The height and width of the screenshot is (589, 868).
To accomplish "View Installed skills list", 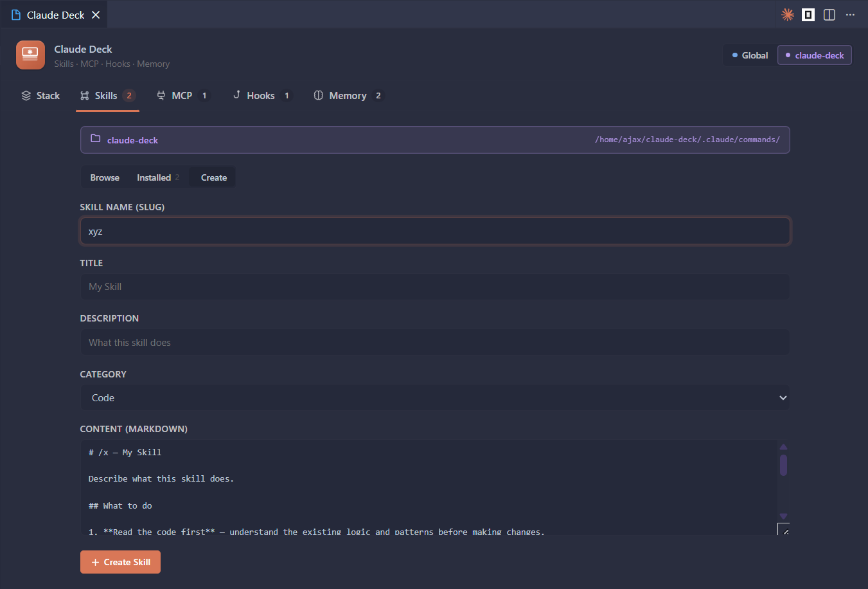I will pos(158,177).
